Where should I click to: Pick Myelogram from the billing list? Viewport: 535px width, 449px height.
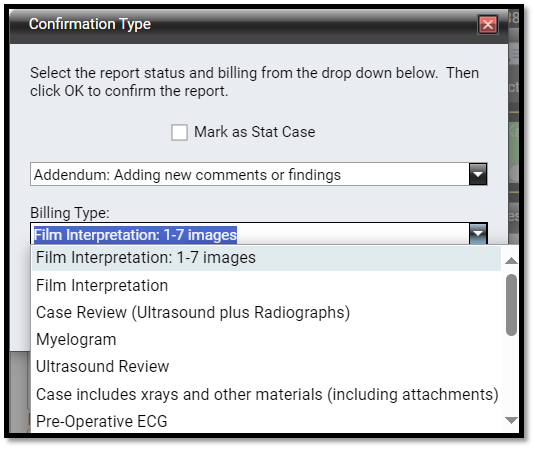(x=266, y=340)
